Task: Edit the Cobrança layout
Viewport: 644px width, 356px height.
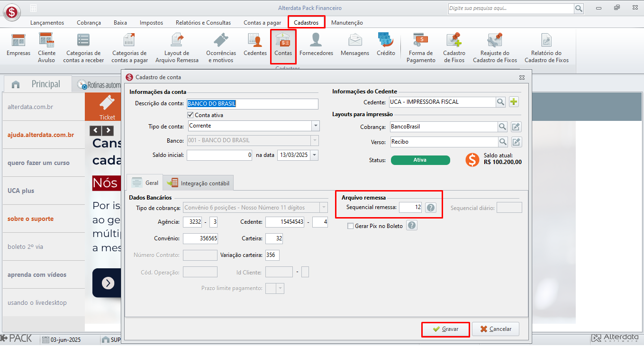Action: click(516, 127)
